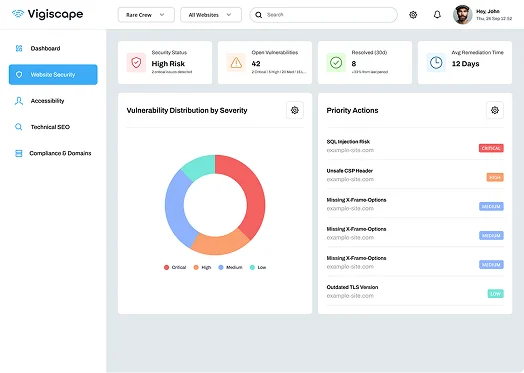Click the CRITICAL severity badge
Image resolution: width=524 pixels, height=373 pixels.
[491, 148]
